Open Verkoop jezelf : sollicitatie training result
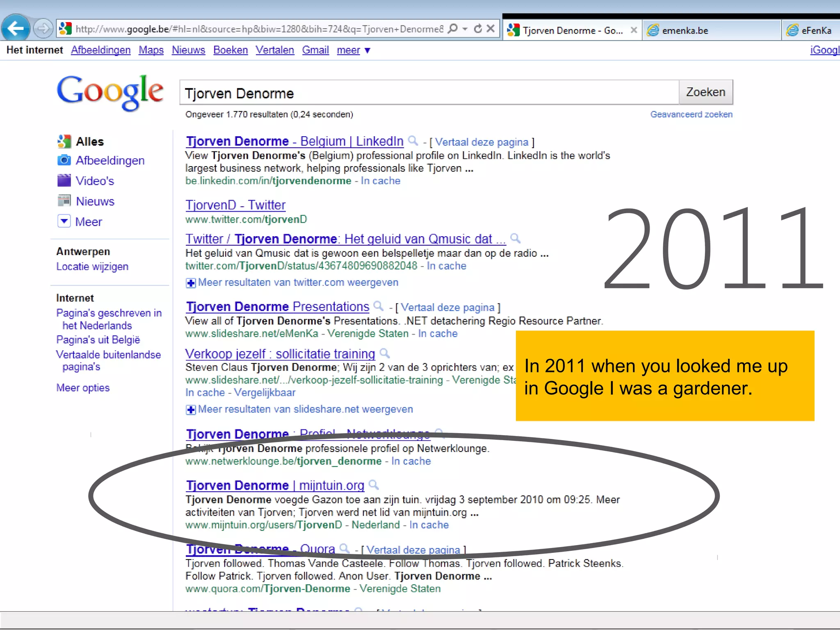840x630 pixels. point(280,354)
